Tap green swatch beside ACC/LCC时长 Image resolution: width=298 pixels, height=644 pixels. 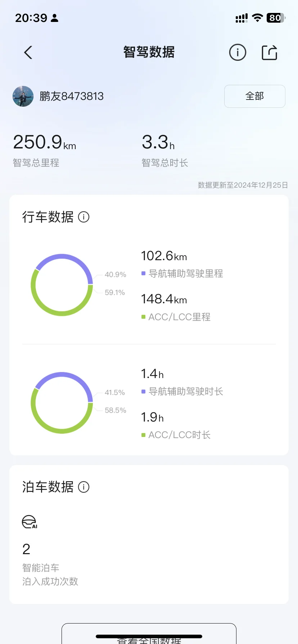coord(143,435)
